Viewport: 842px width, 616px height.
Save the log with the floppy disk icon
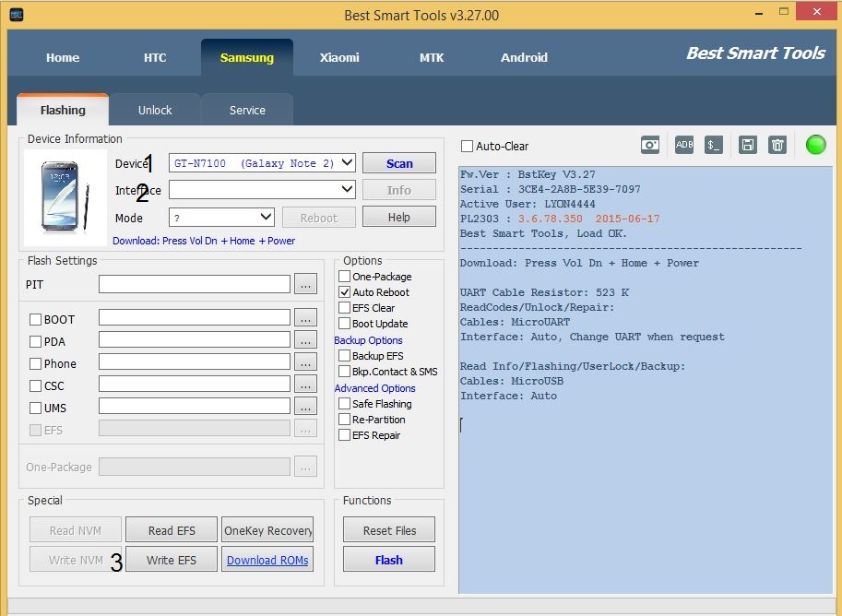748,145
